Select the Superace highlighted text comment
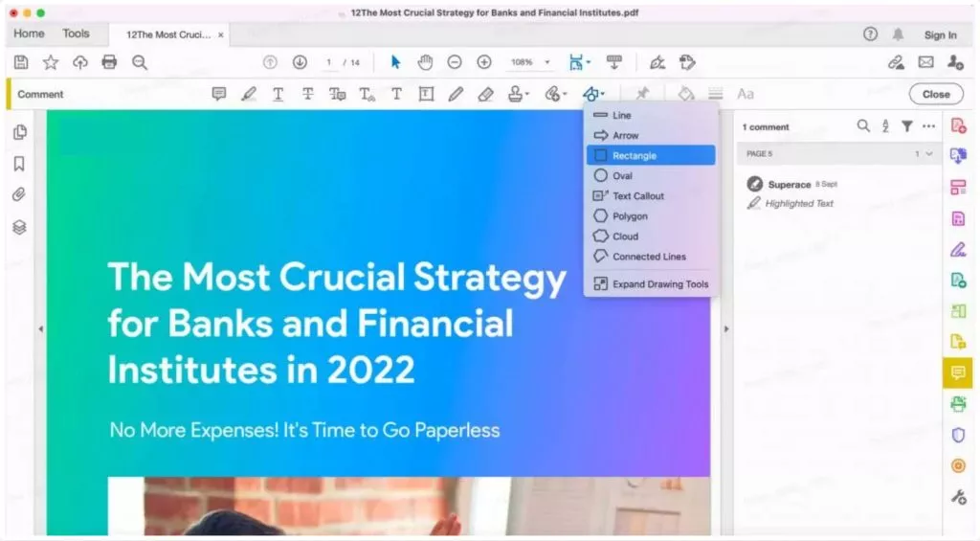The image size is (980, 541). coord(837,193)
